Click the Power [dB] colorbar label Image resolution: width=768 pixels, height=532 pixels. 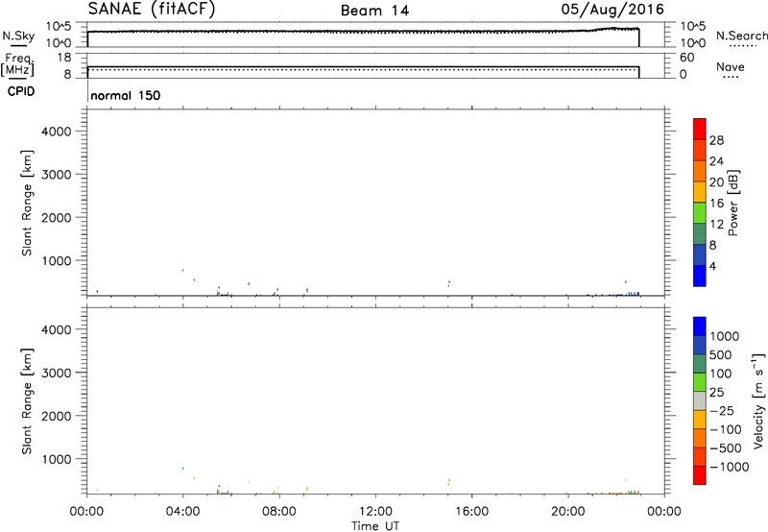pyautogui.click(x=732, y=203)
